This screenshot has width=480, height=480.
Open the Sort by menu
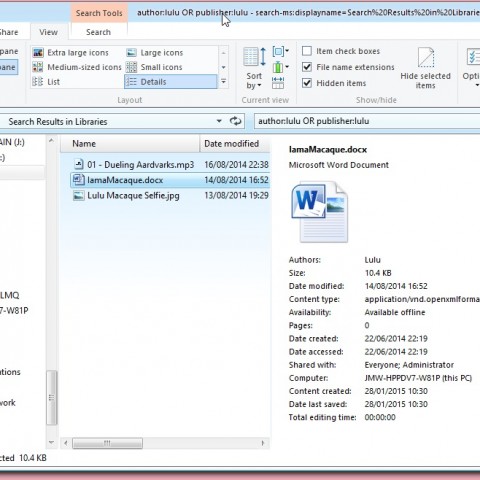coord(254,69)
